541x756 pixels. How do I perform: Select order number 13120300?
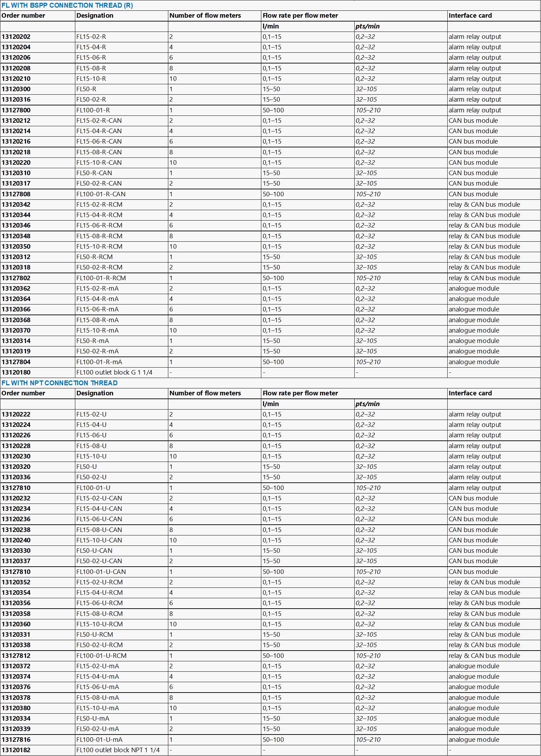coord(16,89)
